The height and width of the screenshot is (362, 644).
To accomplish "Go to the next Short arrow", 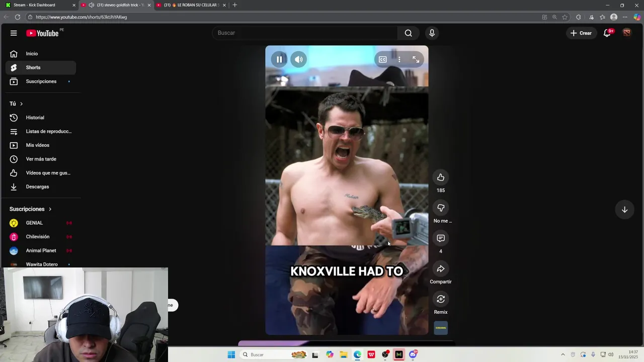I will [624, 210].
